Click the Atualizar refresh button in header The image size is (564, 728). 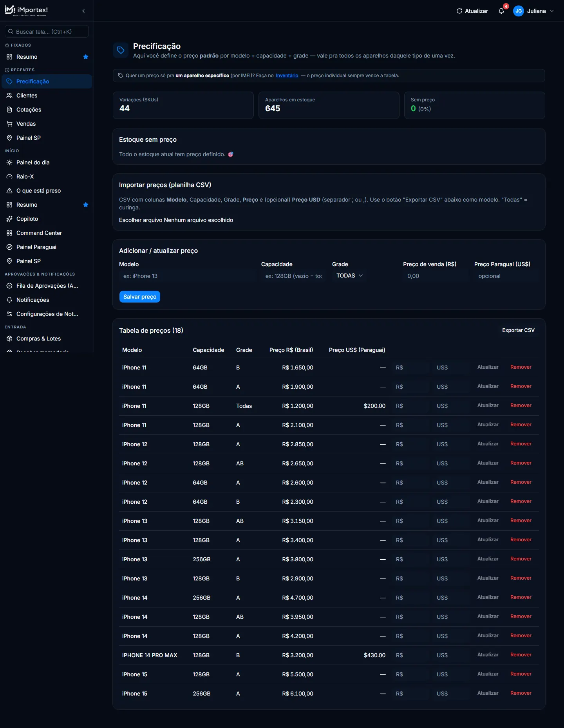click(x=472, y=11)
